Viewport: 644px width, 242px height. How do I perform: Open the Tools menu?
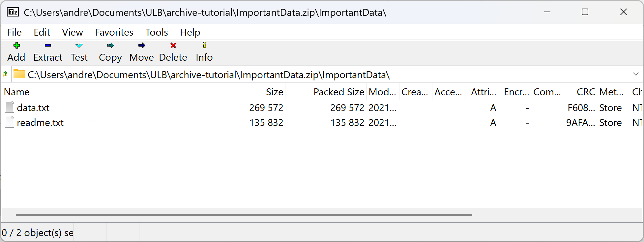pyautogui.click(x=157, y=32)
